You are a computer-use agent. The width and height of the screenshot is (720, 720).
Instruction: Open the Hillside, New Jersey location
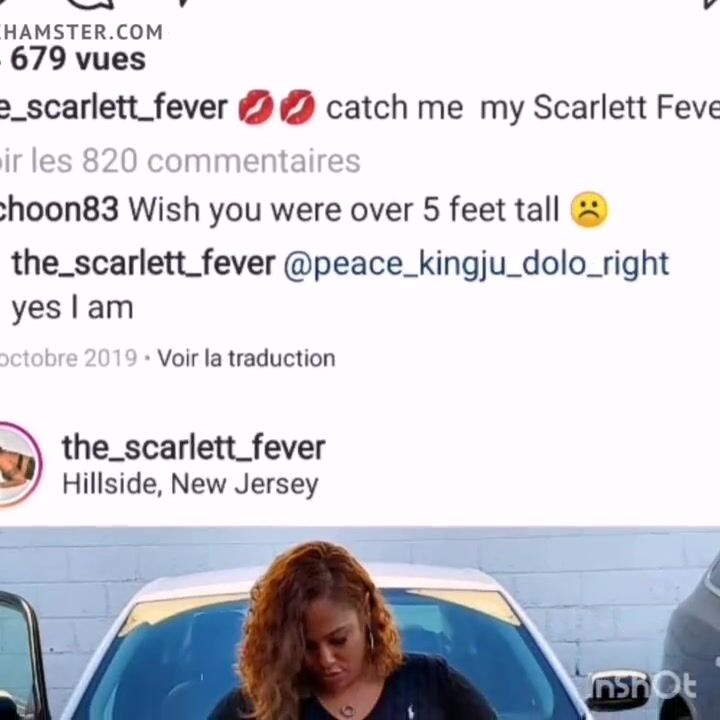(x=190, y=484)
